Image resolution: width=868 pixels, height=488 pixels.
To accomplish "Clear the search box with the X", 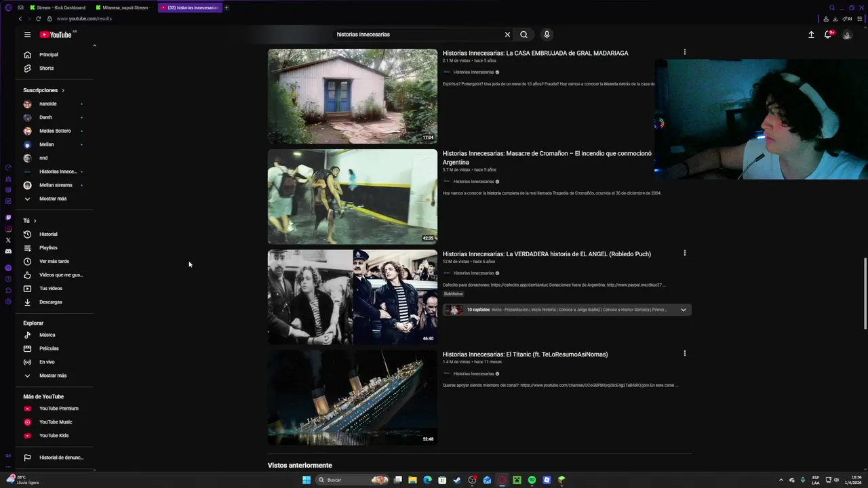I will click(507, 35).
